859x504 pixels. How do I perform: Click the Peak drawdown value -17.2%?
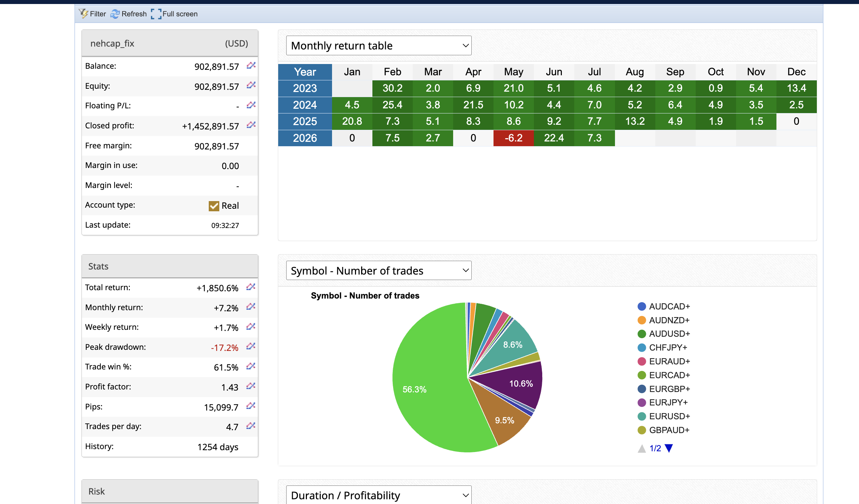click(x=225, y=348)
